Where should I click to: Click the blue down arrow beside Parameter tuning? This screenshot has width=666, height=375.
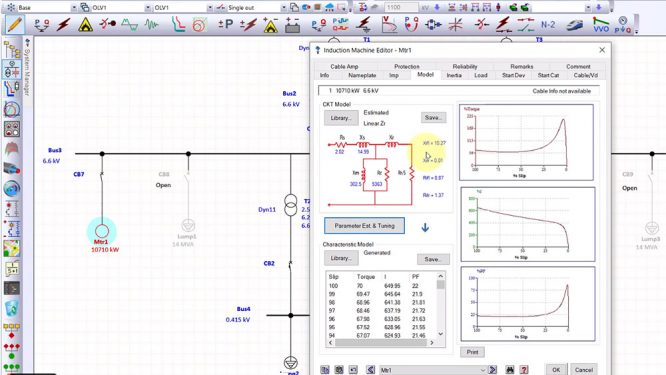pos(425,228)
